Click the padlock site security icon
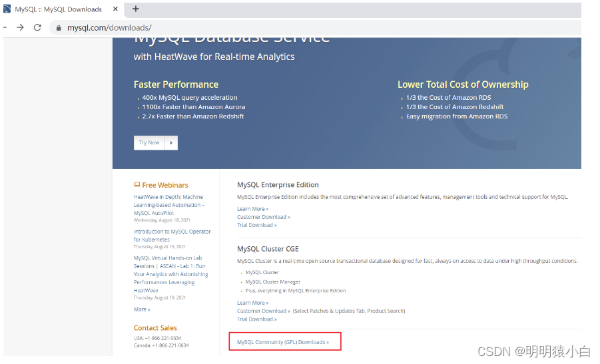 59,28
